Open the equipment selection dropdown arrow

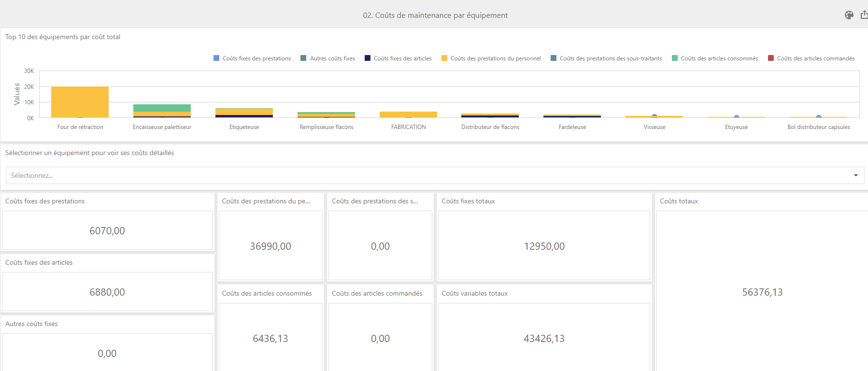(855, 175)
